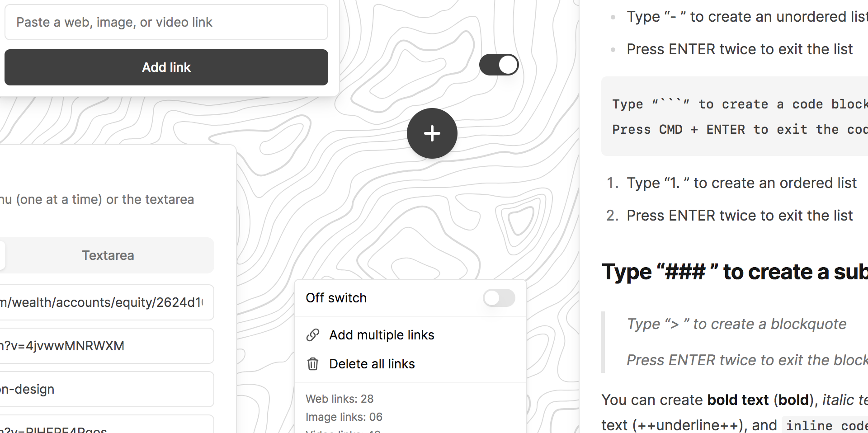Enable the Off switch toggle
This screenshot has height=433, width=868.
499,298
